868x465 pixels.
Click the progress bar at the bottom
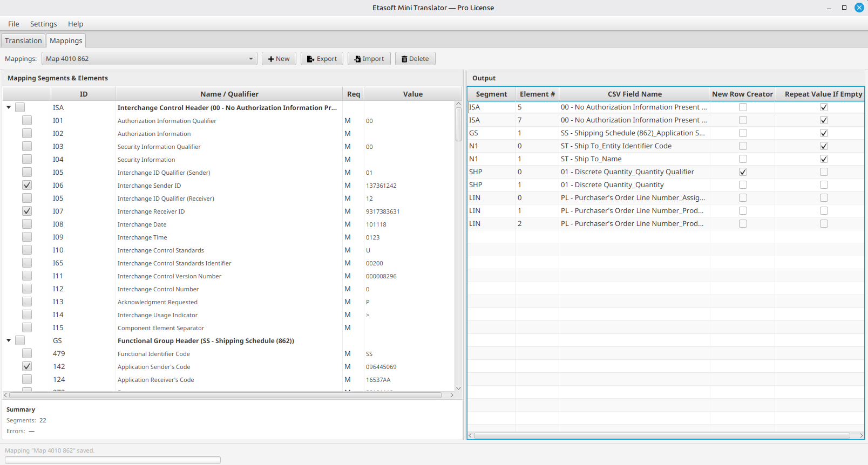(x=113, y=460)
